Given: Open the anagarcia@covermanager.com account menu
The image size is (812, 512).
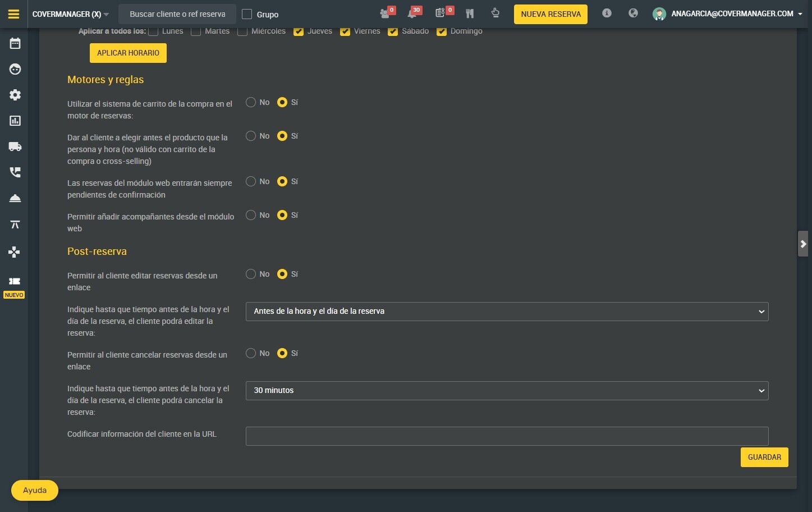Looking at the screenshot, I should [728, 13].
